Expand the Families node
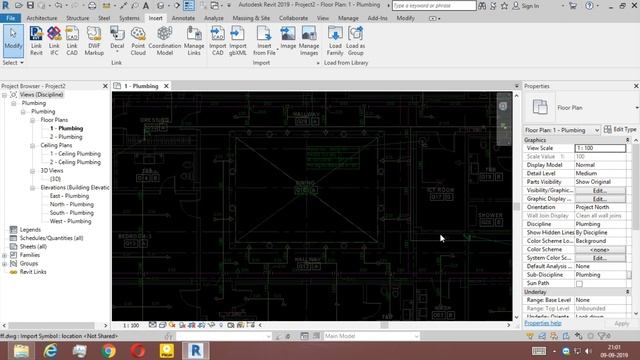 coord(4,255)
